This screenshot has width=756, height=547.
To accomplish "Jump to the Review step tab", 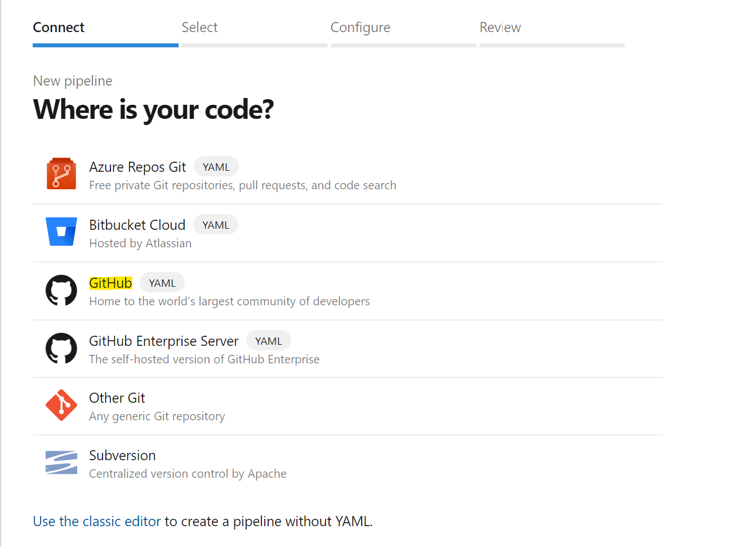I will pos(500,28).
